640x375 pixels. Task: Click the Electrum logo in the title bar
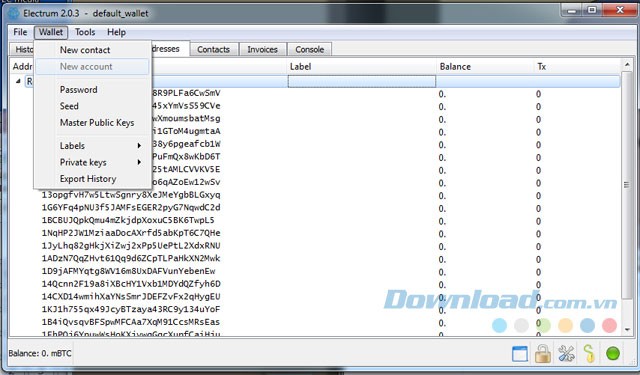pyautogui.click(x=14, y=13)
